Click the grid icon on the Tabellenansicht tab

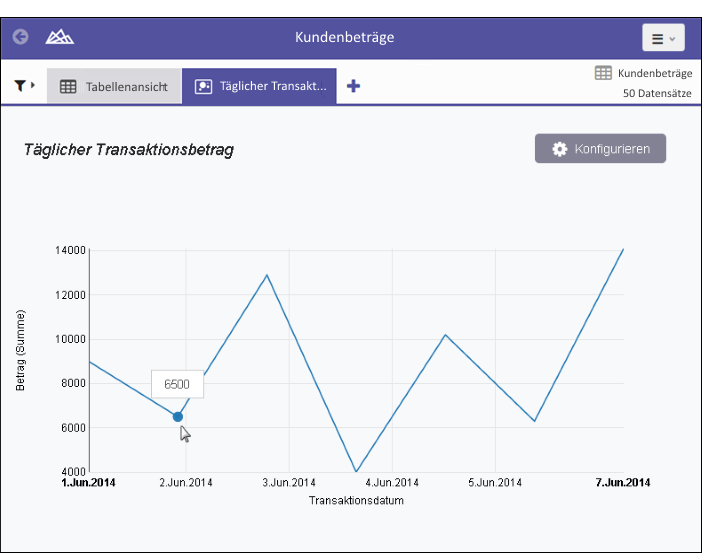68,86
